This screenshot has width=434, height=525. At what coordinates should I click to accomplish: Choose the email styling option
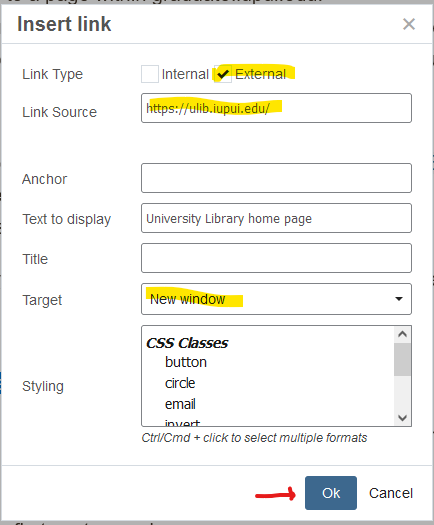[180, 404]
